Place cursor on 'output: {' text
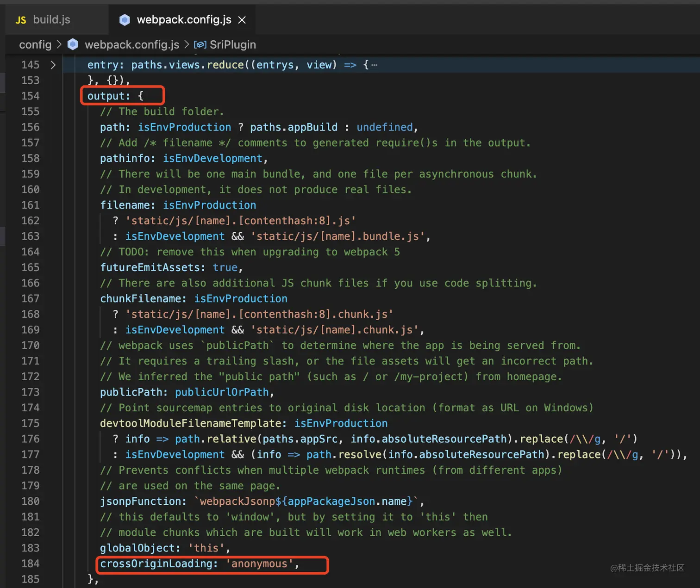The width and height of the screenshot is (700, 588). coord(115,96)
